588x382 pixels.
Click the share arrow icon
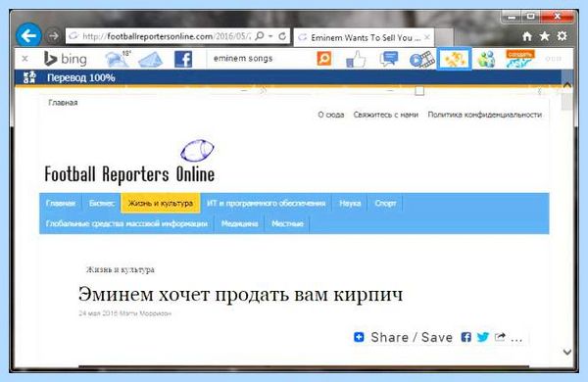[500, 337]
